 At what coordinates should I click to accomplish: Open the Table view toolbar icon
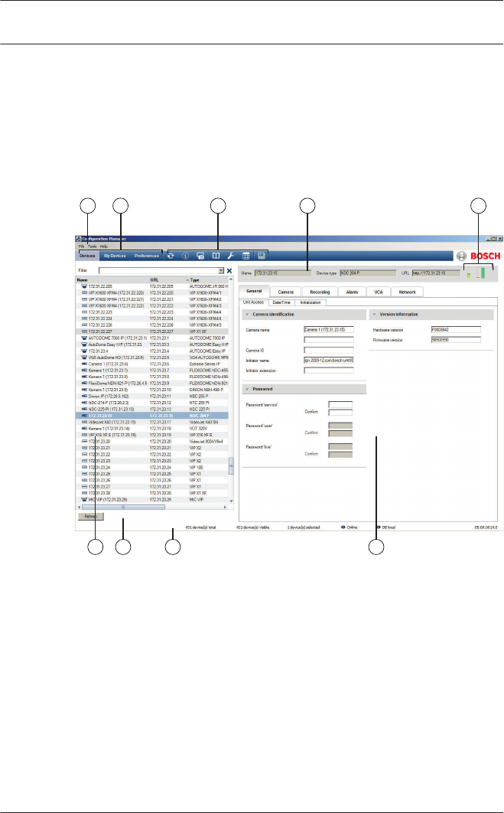246,256
